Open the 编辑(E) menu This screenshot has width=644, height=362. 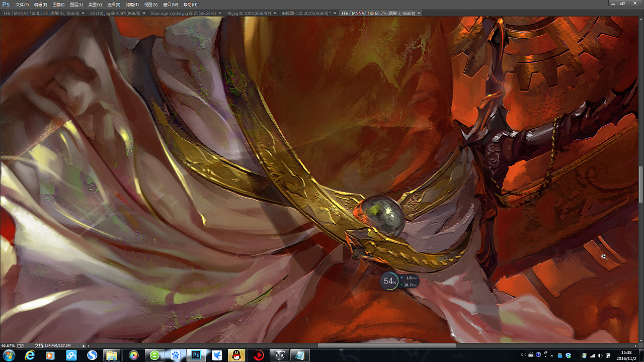[x=40, y=5]
